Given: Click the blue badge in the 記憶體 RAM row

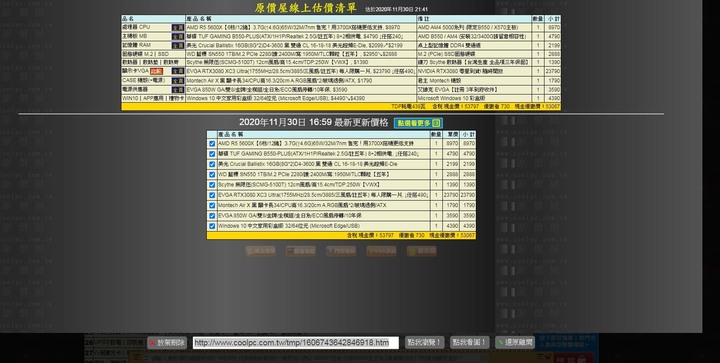Looking at the screenshot, I should click(178, 45).
